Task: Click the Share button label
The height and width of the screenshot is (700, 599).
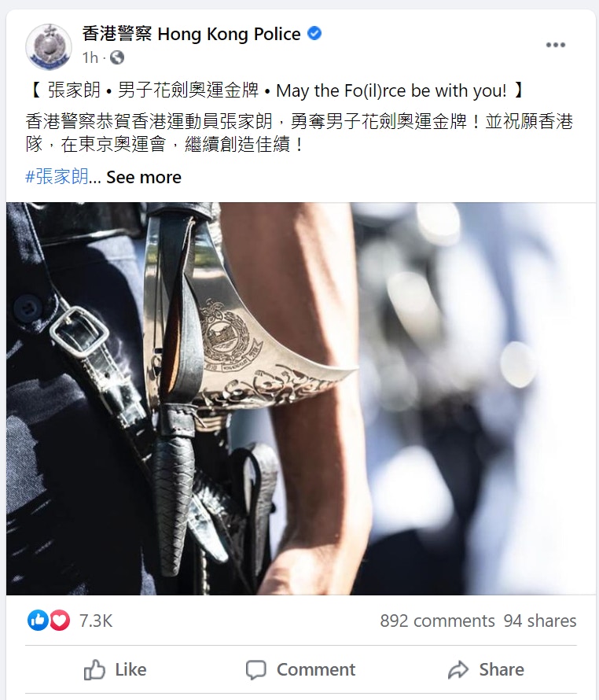Action: (x=502, y=669)
